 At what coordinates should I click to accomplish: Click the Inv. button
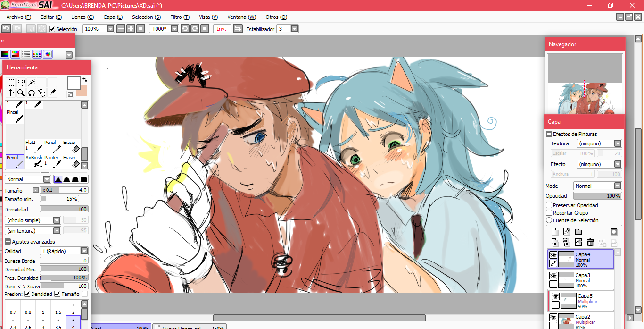pos(222,29)
